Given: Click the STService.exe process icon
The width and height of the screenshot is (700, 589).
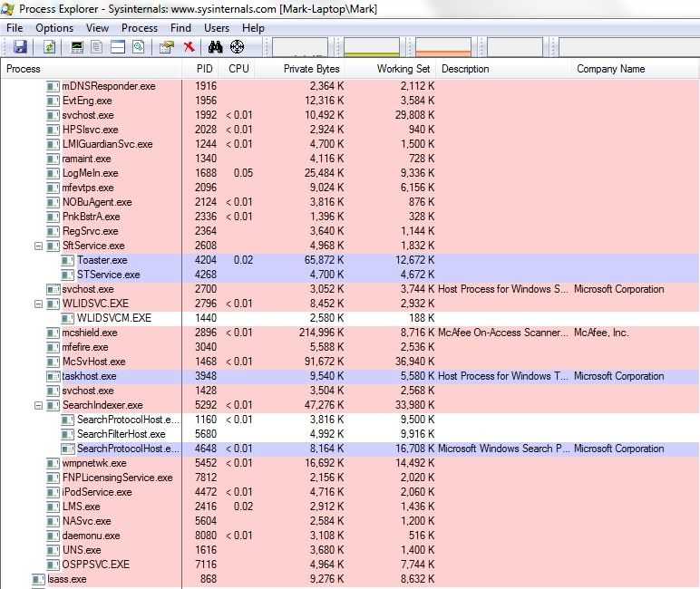Looking at the screenshot, I should point(67,275).
